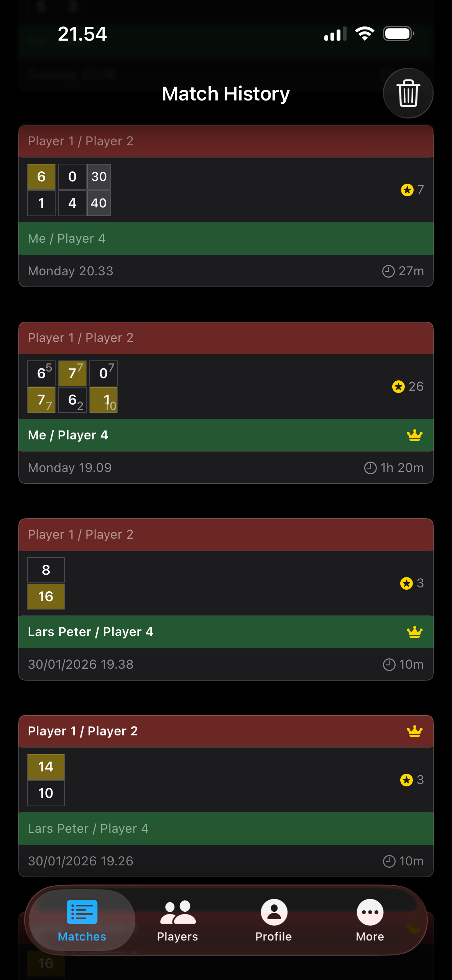Click crown icon beside Me / Player 4
Screen dimensions: 452x980
(414, 435)
